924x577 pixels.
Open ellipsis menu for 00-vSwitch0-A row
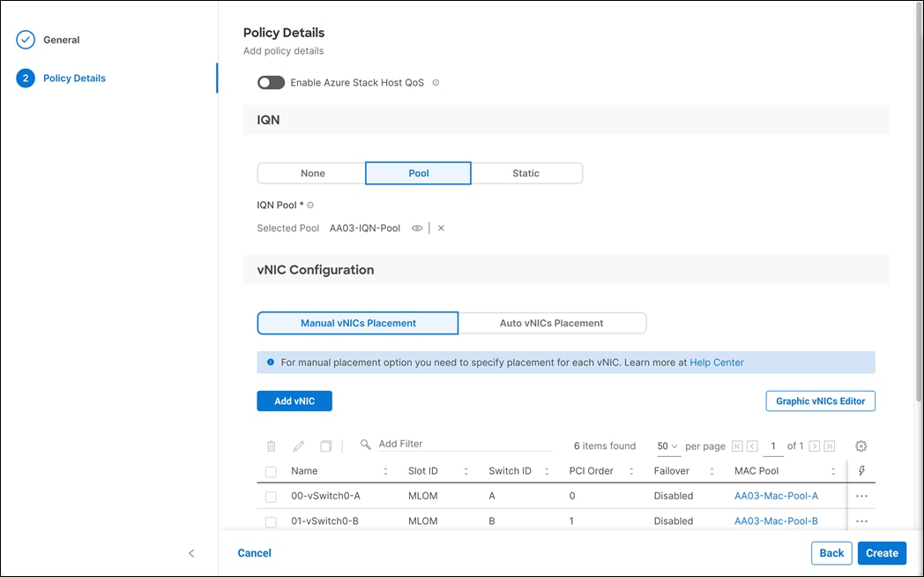861,496
